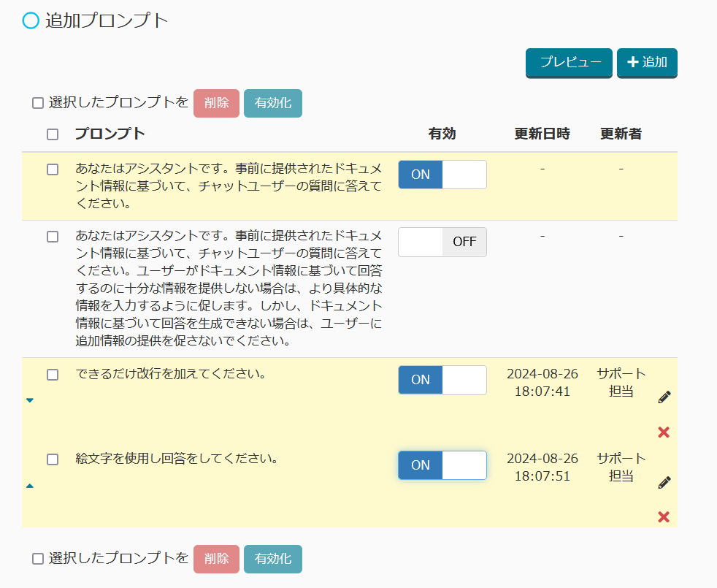The width and height of the screenshot is (717, 588).
Task: Turn off the first assistant prompt toggle
Action: pyautogui.click(x=442, y=175)
